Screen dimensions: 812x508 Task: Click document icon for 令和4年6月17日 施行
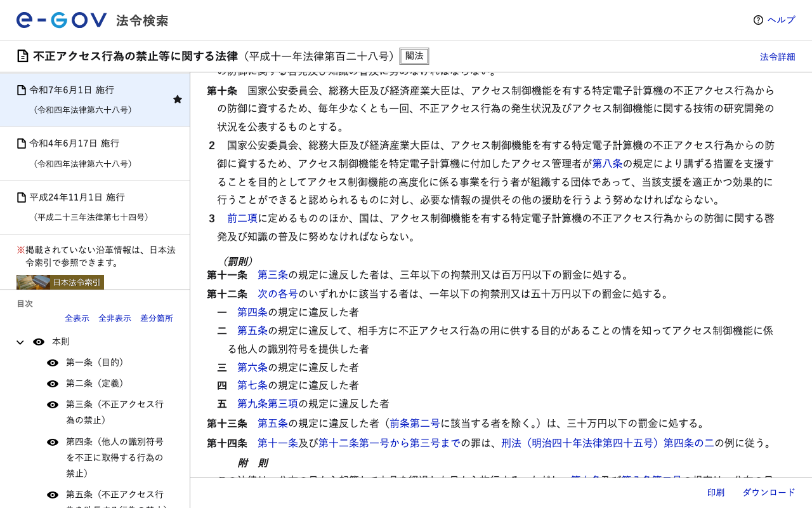pos(22,144)
